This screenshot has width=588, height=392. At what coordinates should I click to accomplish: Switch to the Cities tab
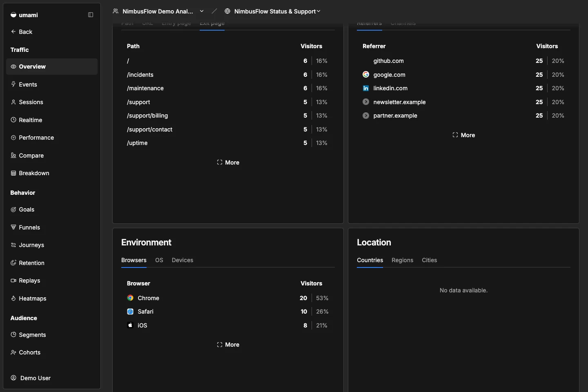pyautogui.click(x=429, y=260)
